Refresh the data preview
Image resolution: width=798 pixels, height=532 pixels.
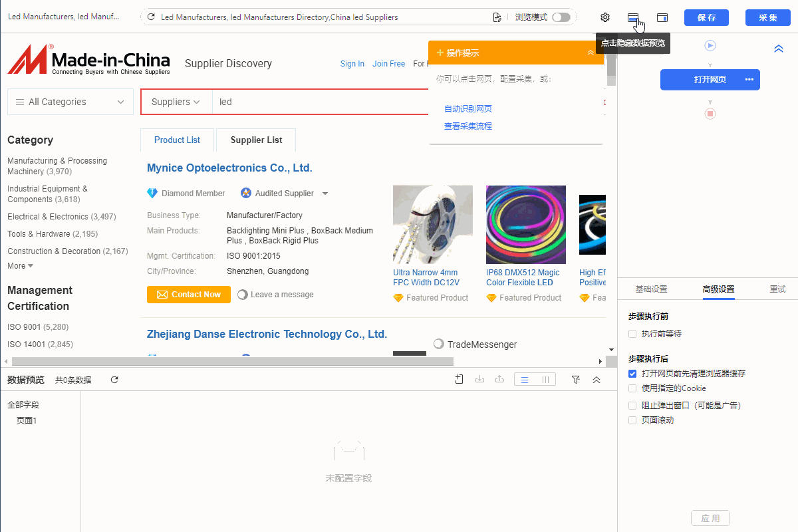[x=114, y=380]
